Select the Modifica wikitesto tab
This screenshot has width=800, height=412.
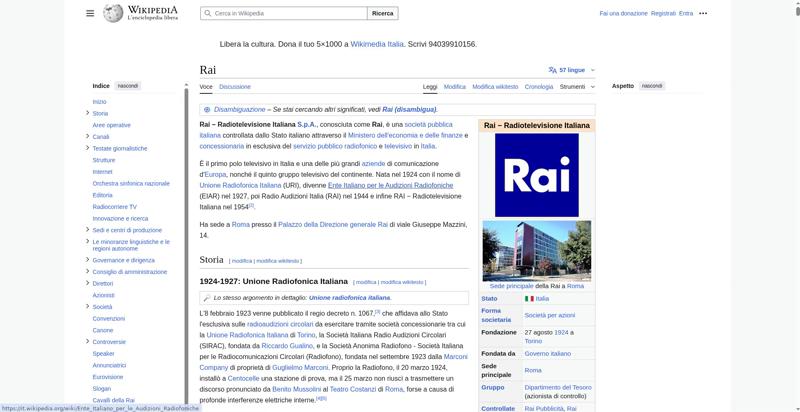point(495,87)
